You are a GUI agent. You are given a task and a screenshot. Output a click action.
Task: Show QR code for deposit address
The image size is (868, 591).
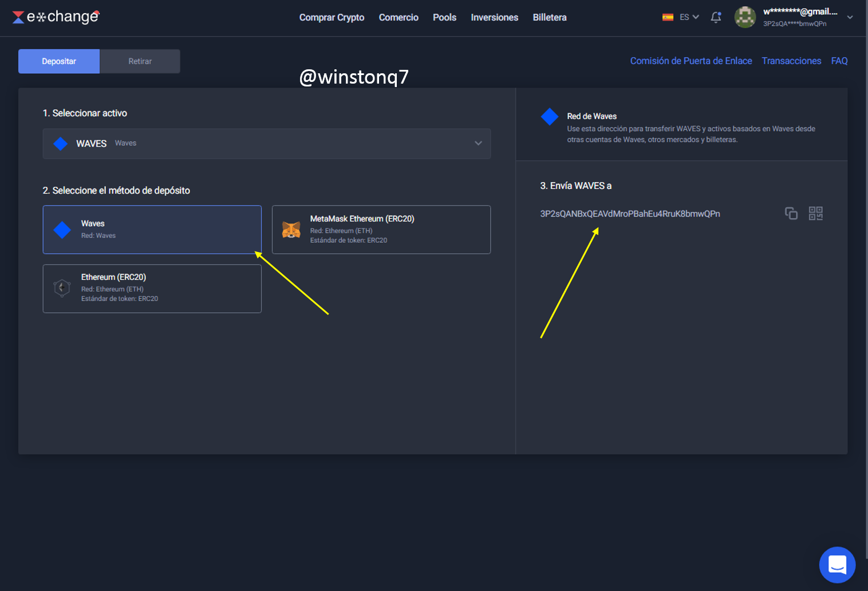816,214
